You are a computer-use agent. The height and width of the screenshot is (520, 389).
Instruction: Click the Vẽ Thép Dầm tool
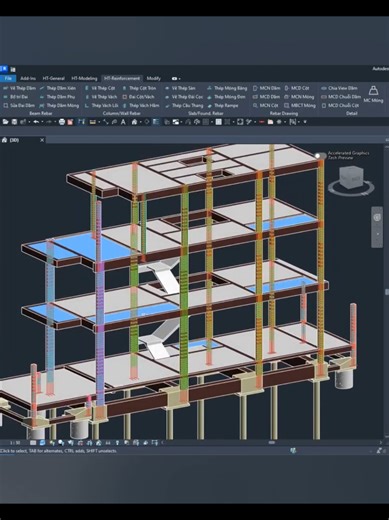(19, 88)
